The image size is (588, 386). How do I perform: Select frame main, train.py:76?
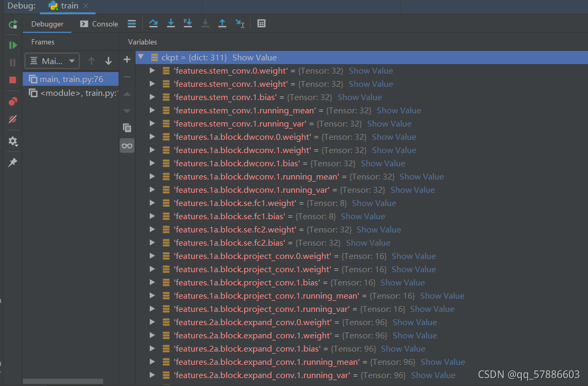[71, 79]
